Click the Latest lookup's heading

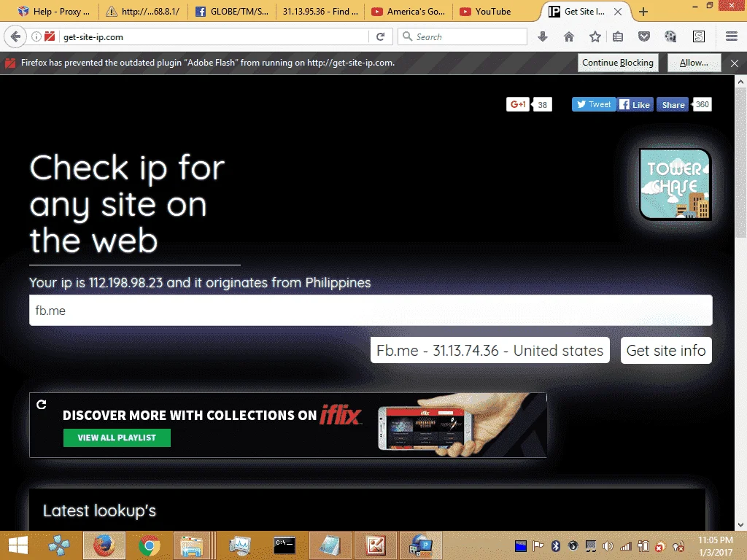click(99, 510)
